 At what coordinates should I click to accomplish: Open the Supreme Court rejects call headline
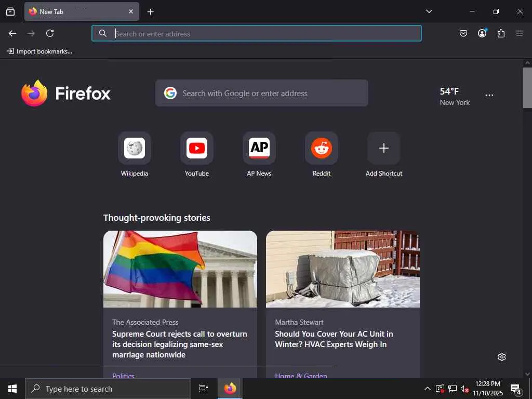180,344
